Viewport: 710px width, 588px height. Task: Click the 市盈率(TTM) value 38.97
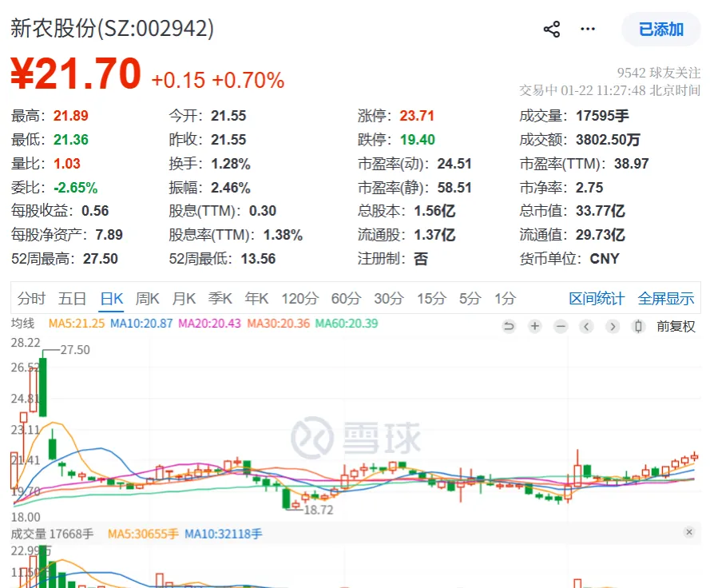pos(631,164)
